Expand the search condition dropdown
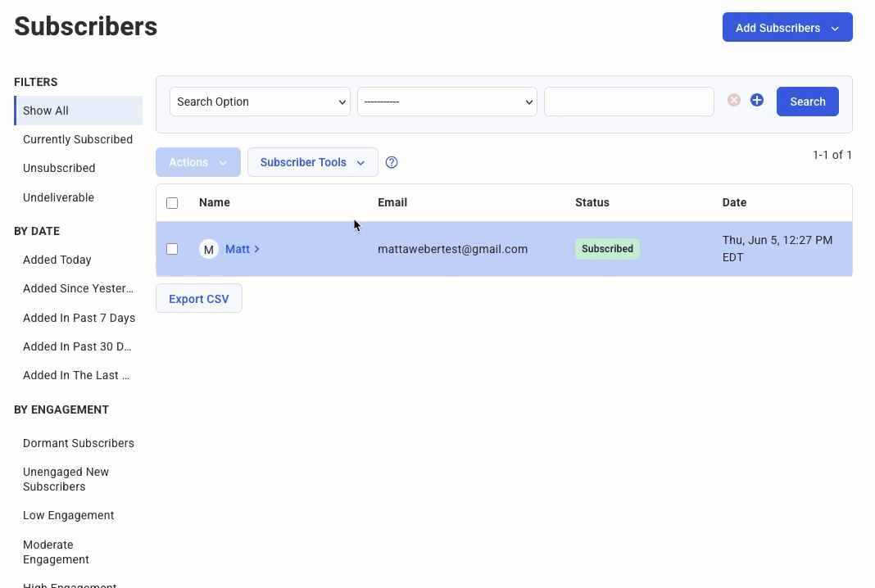Screen dimensions: 875x588 click(447, 102)
